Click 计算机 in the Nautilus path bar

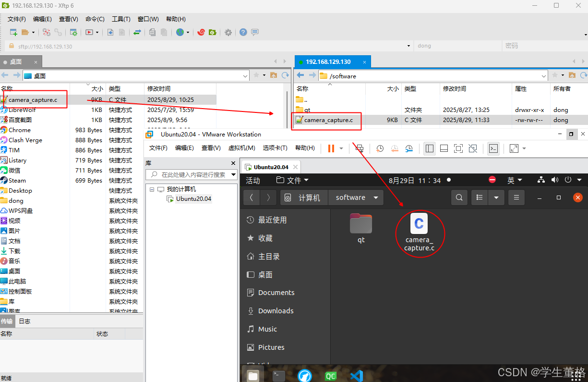point(304,197)
